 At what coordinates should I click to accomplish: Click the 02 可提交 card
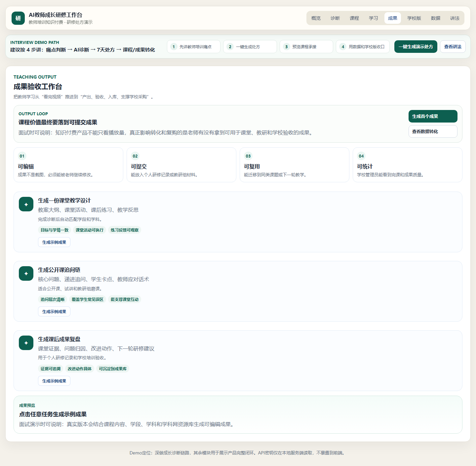tap(181, 165)
